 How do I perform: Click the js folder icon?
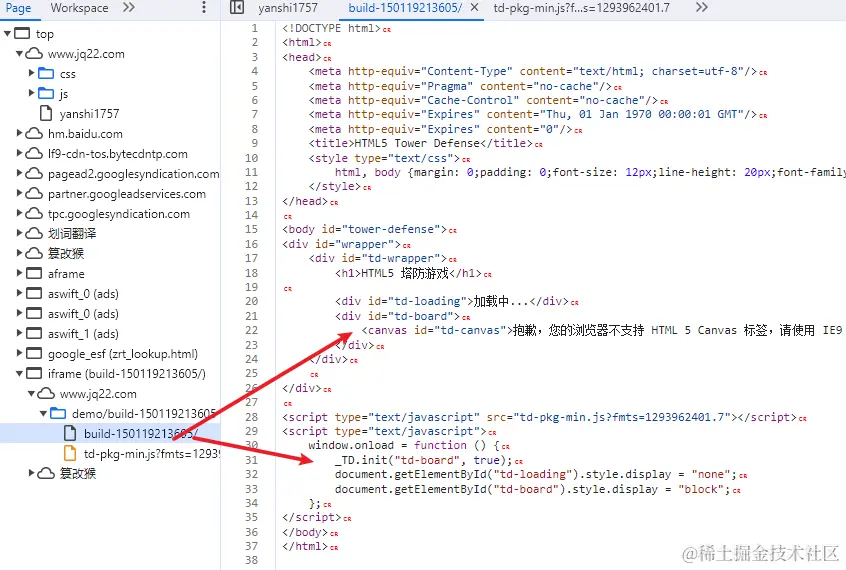(46, 93)
